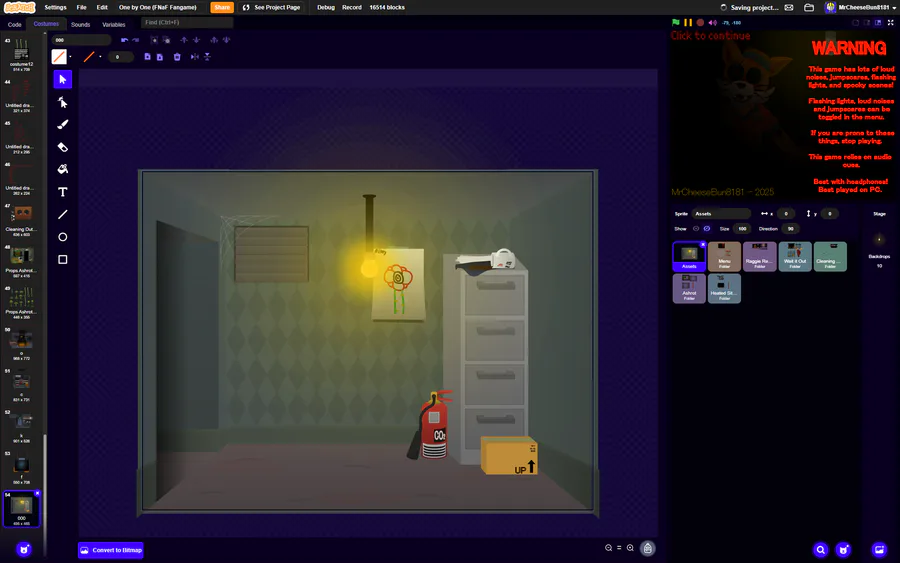Open MrCheeseBun8181 account dropdown
This screenshot has height=563, width=900.
(x=860, y=7)
